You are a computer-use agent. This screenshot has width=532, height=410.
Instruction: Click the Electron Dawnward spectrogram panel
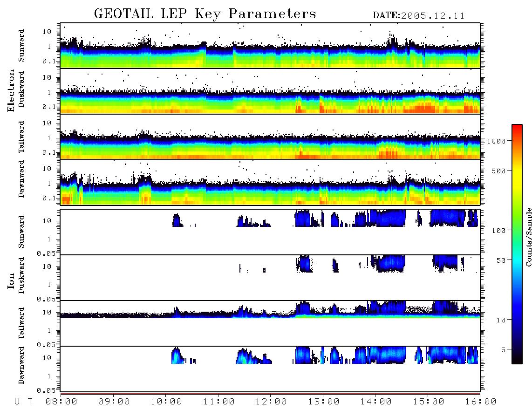click(270, 183)
